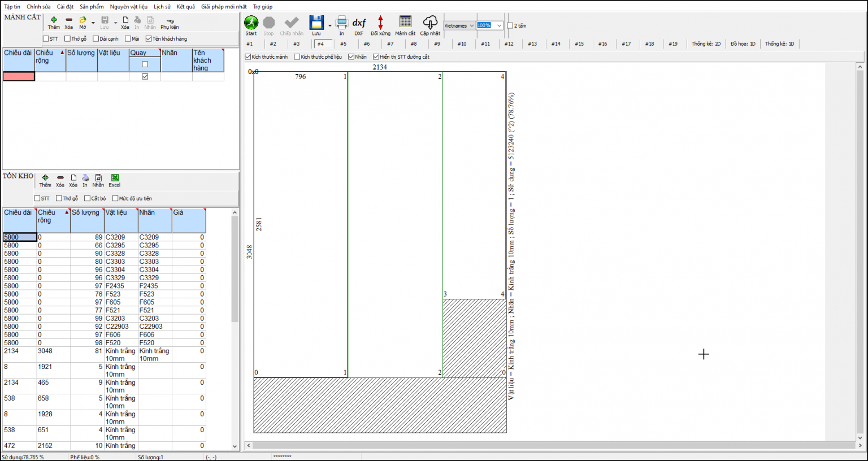
Task: Click the printer In icon in the layout toolbar
Action: tap(341, 23)
